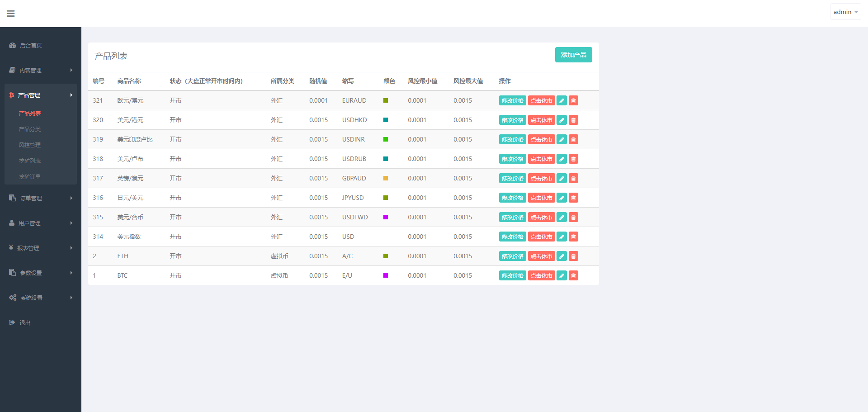Delete the USDHKD product with trash icon

[573, 120]
